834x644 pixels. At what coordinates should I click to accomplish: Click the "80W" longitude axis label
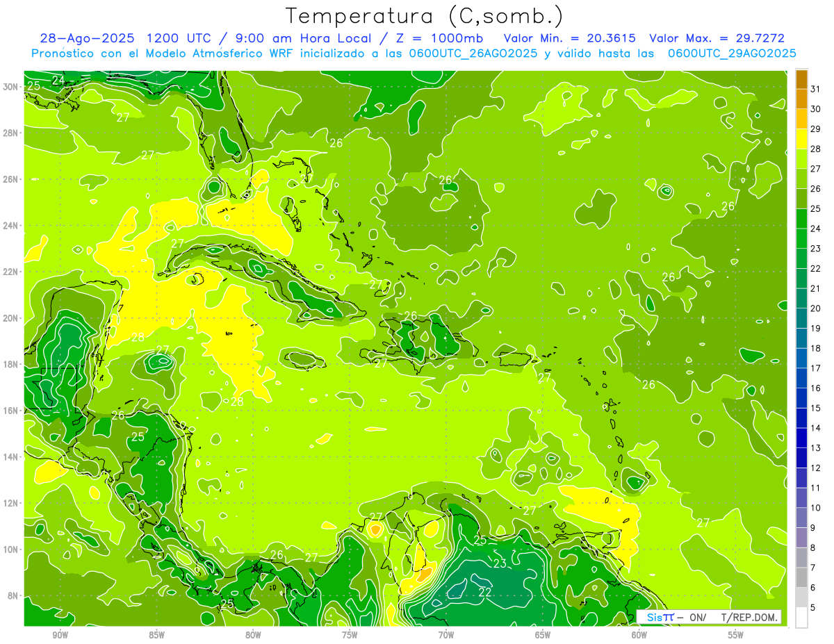253,635
